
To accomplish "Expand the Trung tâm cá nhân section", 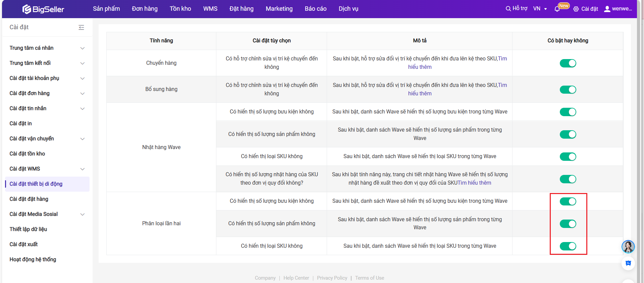I will coord(82,48).
